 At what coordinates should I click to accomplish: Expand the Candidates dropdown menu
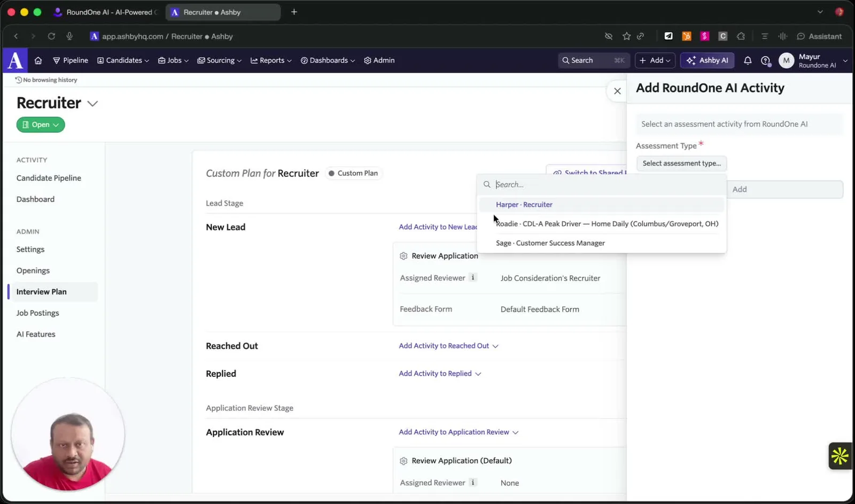(x=123, y=60)
